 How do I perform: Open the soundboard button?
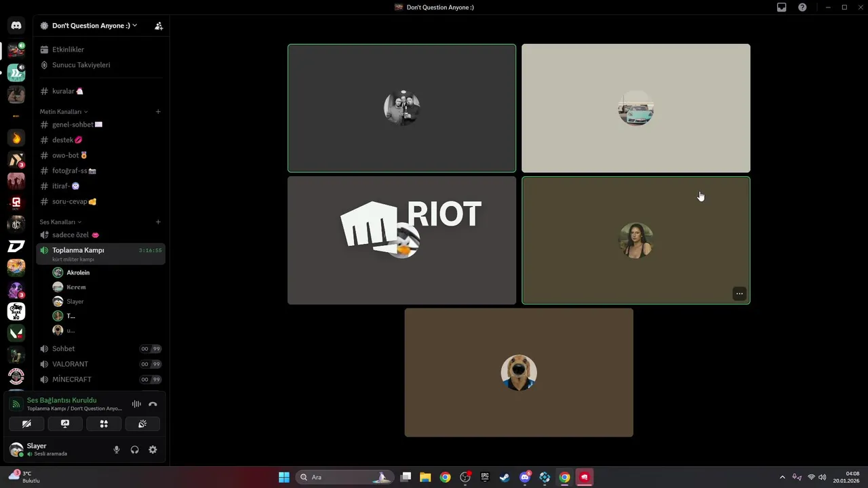[x=142, y=424]
